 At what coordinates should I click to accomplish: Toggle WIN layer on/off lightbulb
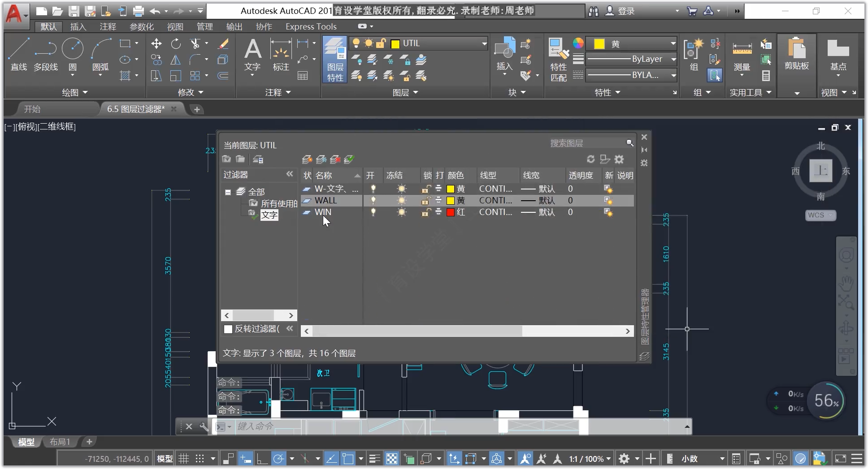click(x=373, y=212)
